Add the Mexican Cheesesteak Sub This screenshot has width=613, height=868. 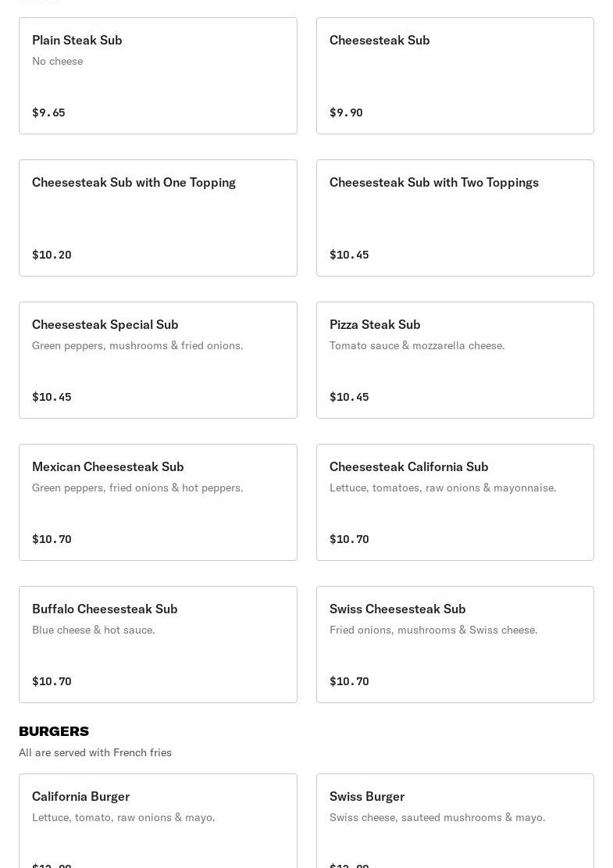158,502
